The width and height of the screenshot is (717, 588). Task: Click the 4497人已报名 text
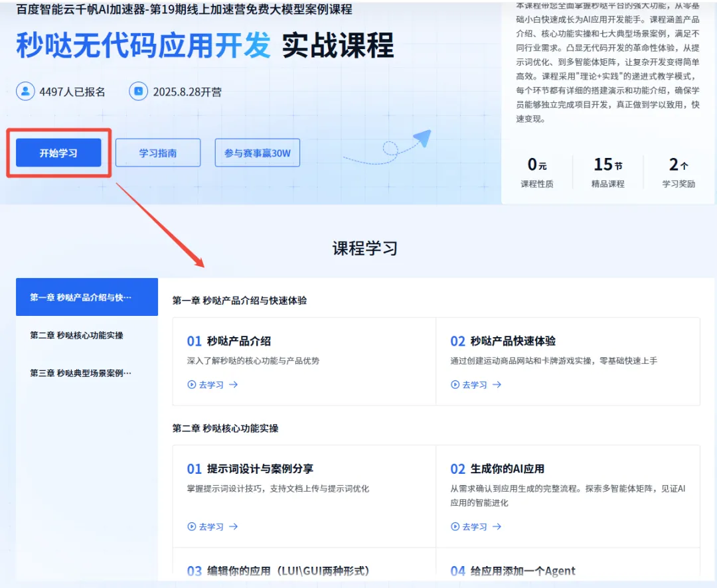pyautogui.click(x=72, y=92)
